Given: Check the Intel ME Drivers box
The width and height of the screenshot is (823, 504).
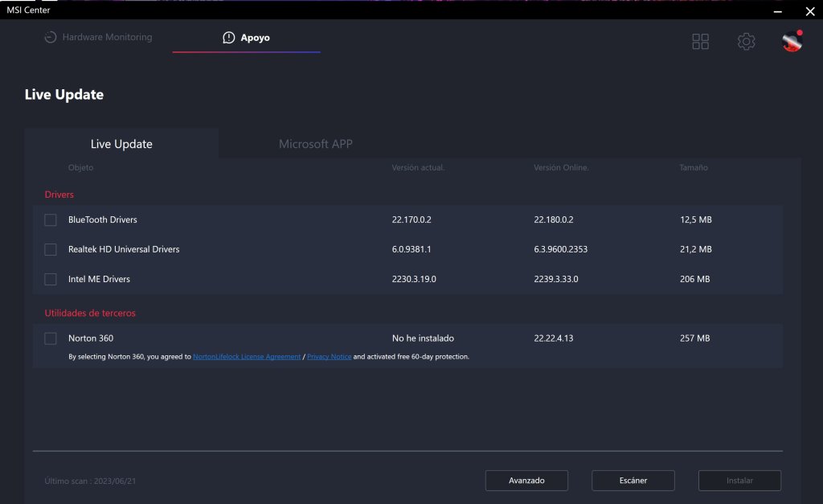Looking at the screenshot, I should click(x=51, y=279).
